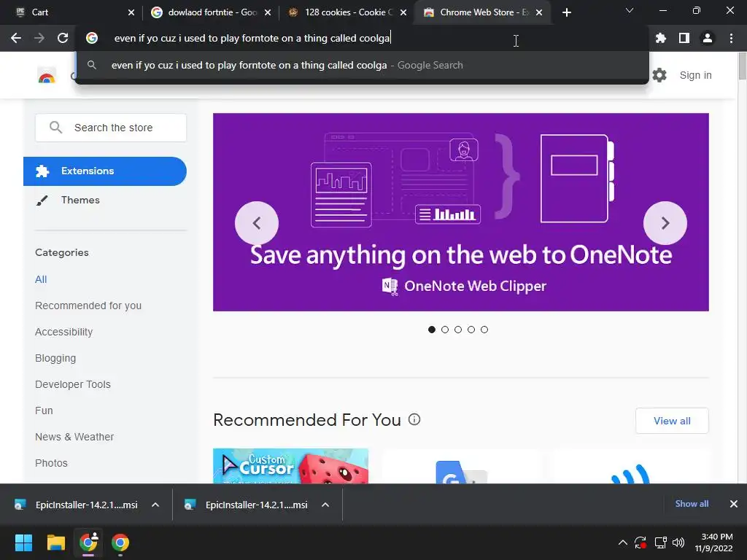Screen dimensions: 747x560
Task: Click the Sign in link
Action: pos(695,75)
